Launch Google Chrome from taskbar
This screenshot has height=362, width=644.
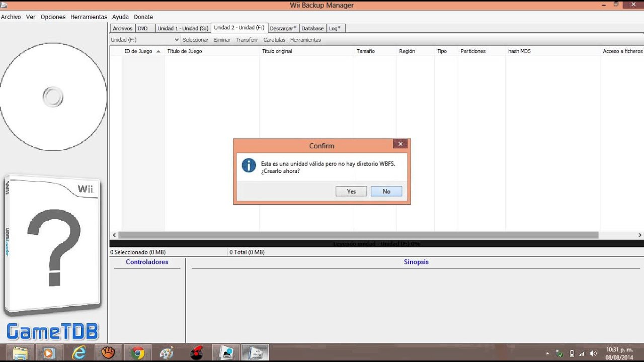tap(138, 353)
